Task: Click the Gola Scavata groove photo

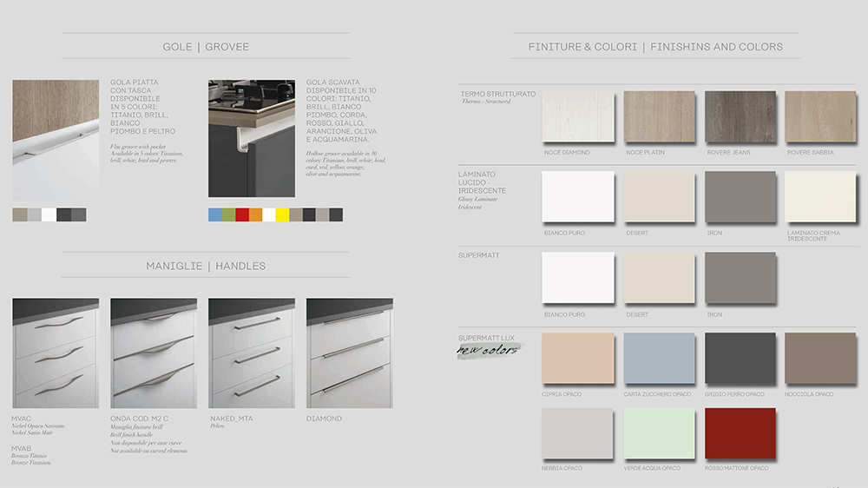Action: tap(252, 139)
